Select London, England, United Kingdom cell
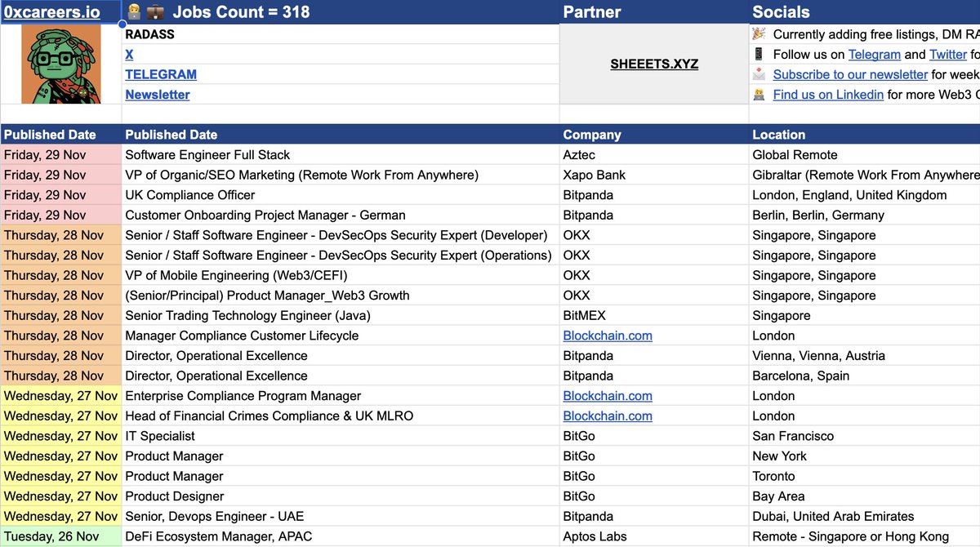 pyautogui.click(x=865, y=195)
